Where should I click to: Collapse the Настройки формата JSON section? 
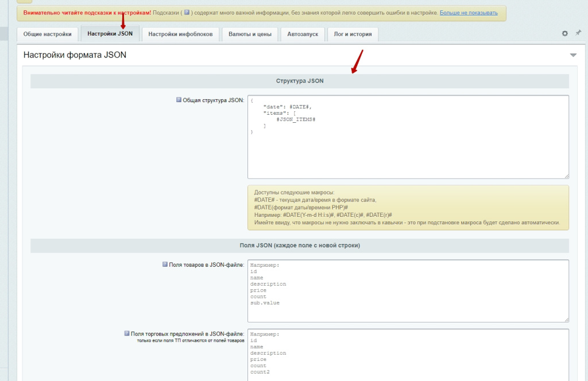[573, 55]
